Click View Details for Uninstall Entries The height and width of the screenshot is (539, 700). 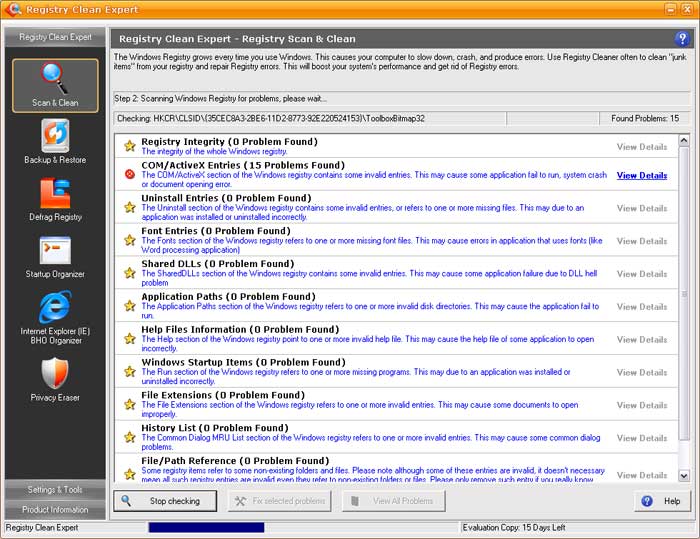(x=642, y=208)
